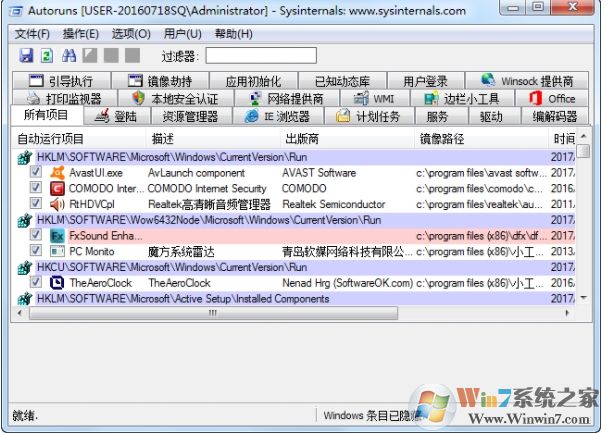The image size is (606, 433).
Task: Open the 操作(E) menu
Action: 80,34
